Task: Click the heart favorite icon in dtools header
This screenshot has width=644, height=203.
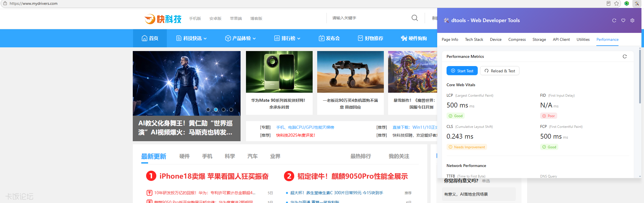Action: 623,20
